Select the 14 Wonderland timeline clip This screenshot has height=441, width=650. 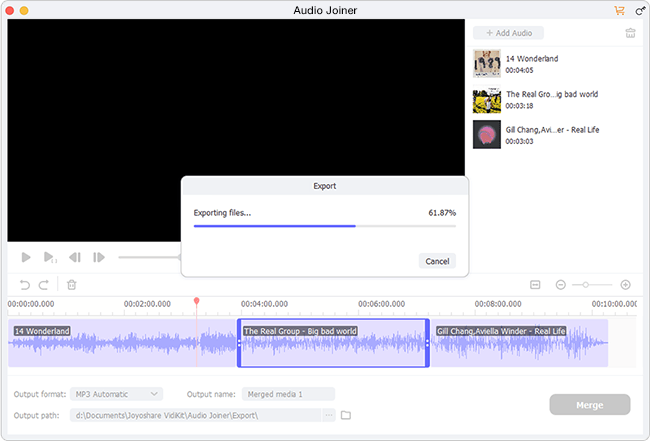click(x=123, y=343)
